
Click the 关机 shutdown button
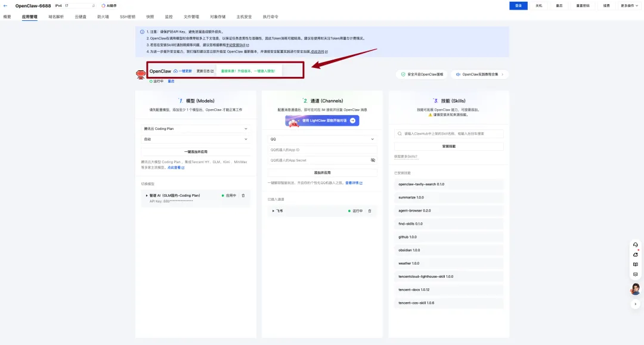(x=539, y=6)
